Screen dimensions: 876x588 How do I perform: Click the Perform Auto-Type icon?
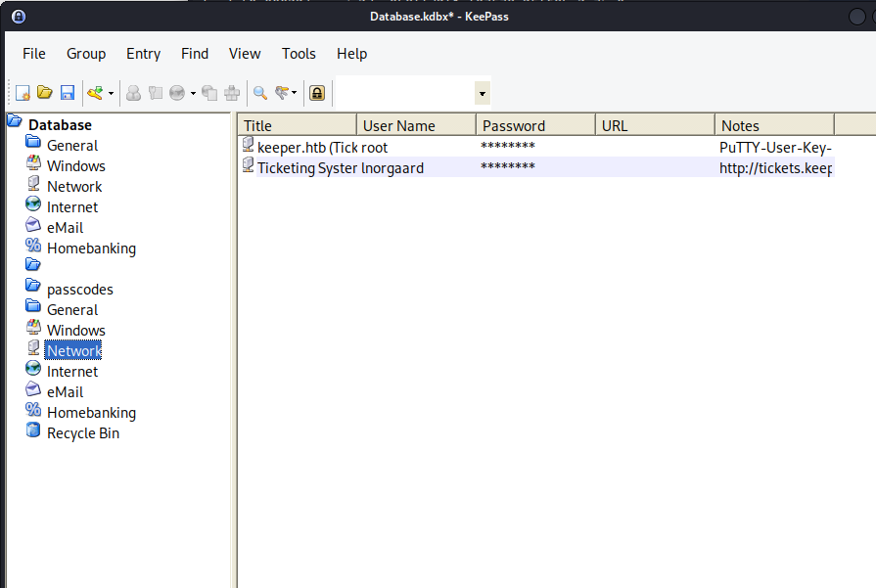click(x=232, y=93)
